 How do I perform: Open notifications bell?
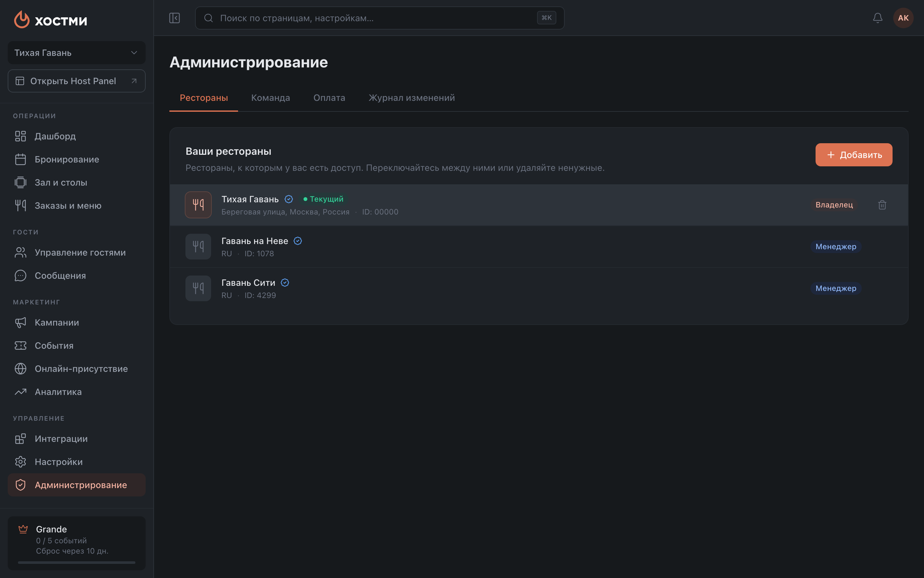tap(877, 18)
